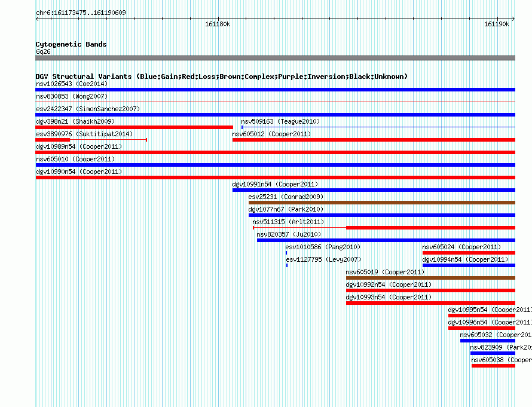Screen dimensions: 532x407
Task: Click the Cytogenetic Bands track title
Action: [x=71, y=44]
